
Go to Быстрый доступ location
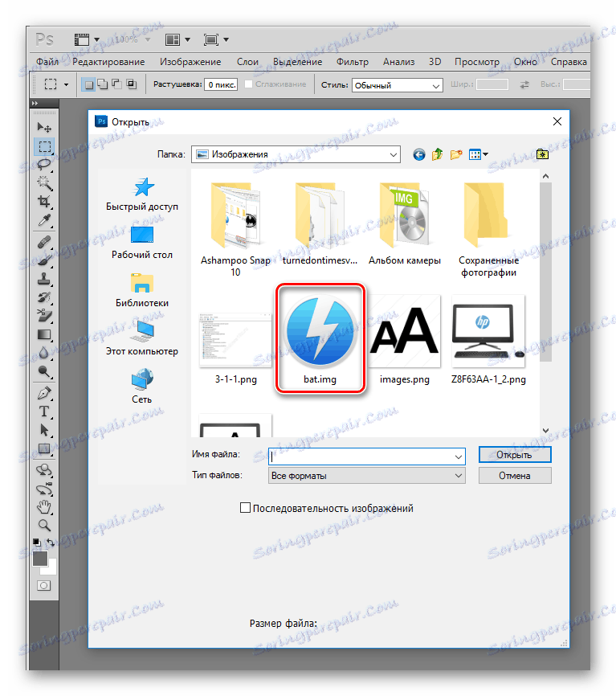pos(142,194)
